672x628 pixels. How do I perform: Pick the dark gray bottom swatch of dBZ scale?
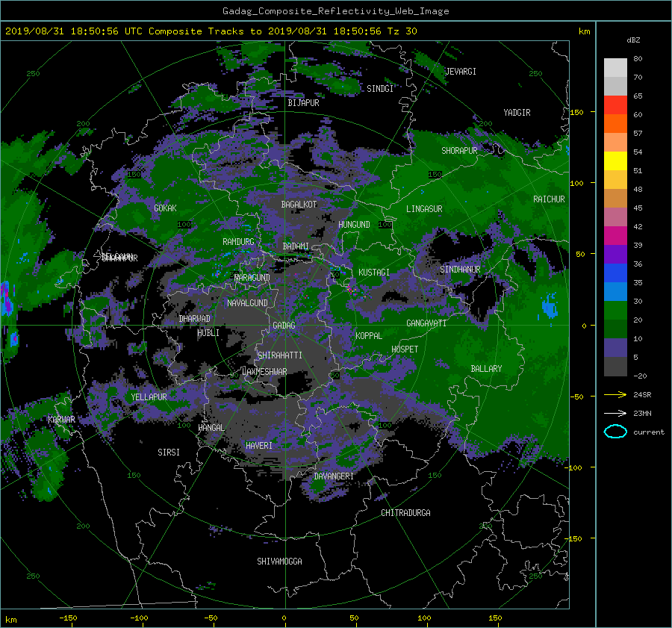point(615,367)
